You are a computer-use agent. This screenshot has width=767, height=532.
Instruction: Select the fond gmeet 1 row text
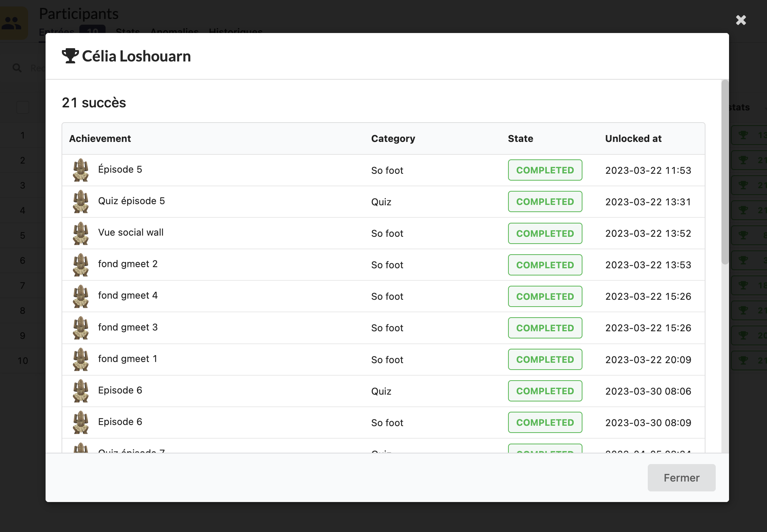click(128, 359)
